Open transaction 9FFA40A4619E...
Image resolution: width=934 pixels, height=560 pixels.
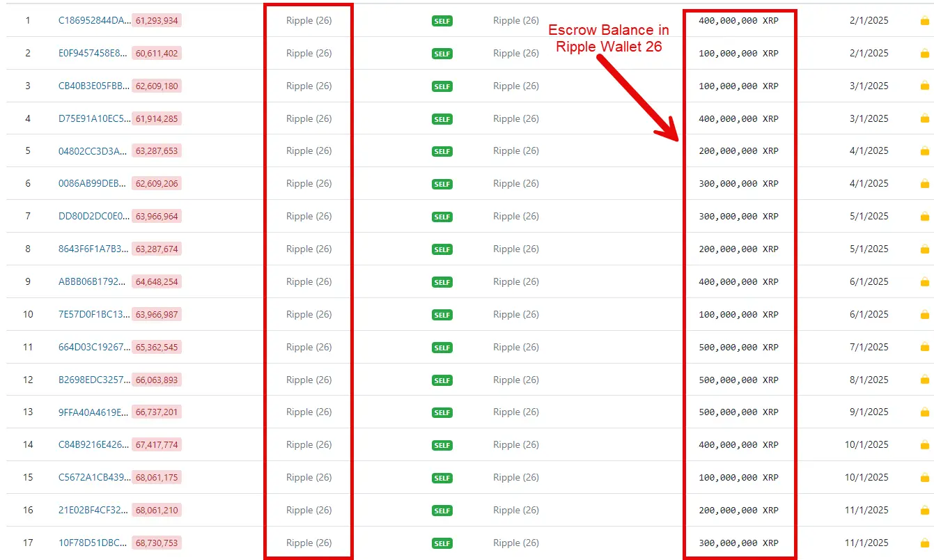coord(94,412)
